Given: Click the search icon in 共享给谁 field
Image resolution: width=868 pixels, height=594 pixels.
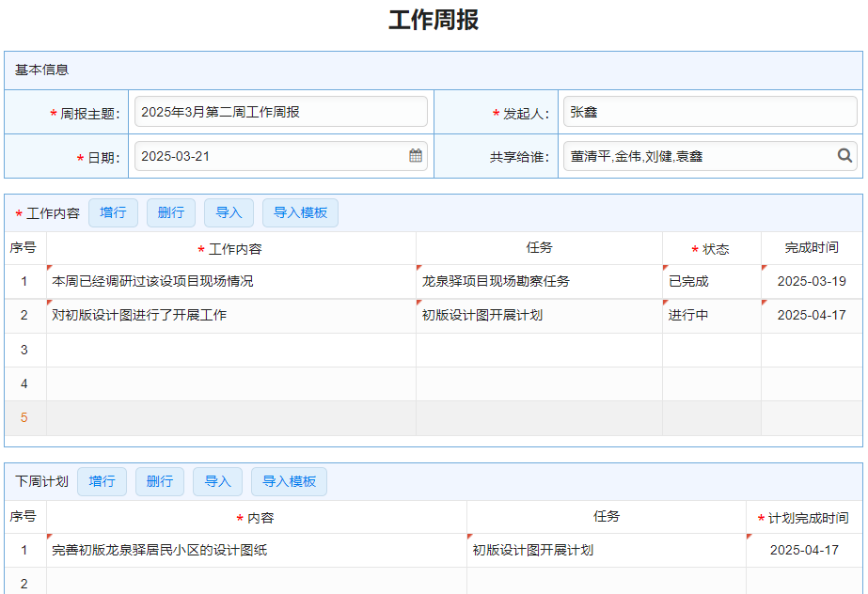Looking at the screenshot, I should tap(844, 156).
